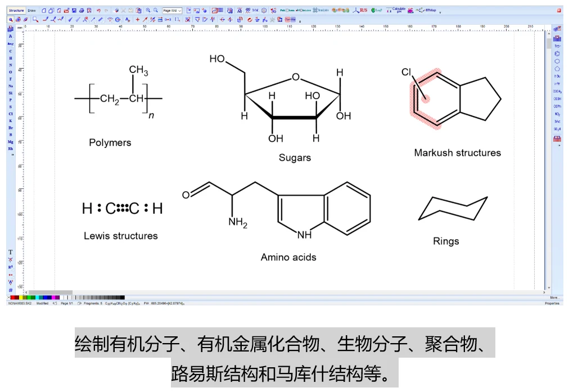Insert cyclopentane template from right panel
The width and height of the screenshot is (569, 392).
(x=557, y=69)
